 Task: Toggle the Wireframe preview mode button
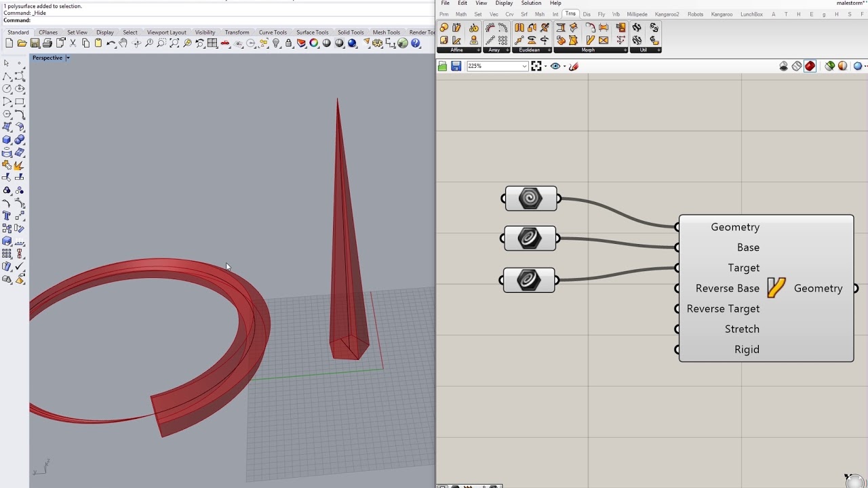click(x=797, y=66)
